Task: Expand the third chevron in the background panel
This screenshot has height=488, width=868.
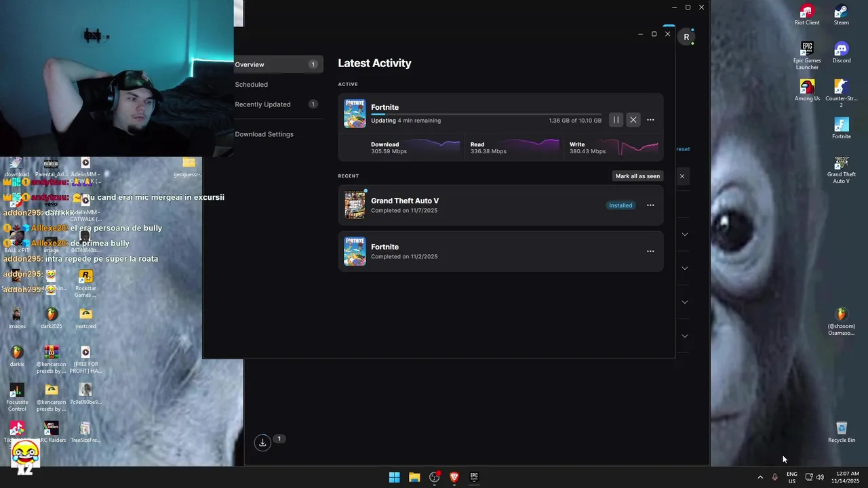Action: (x=685, y=302)
